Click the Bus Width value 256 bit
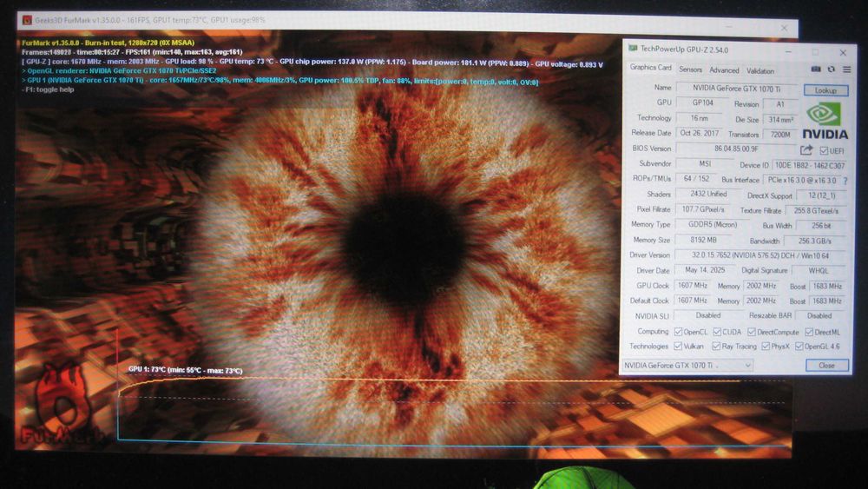The image size is (868, 489). pyautogui.click(x=820, y=226)
